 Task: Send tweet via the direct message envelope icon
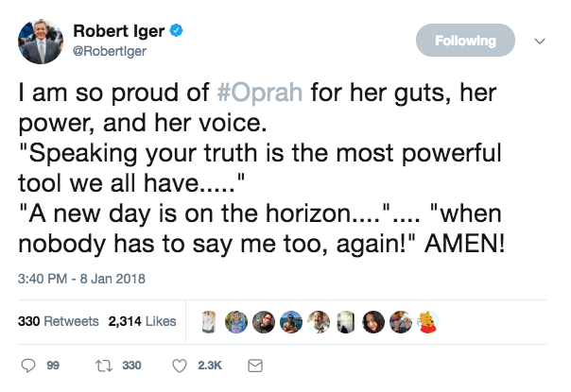coord(253,365)
